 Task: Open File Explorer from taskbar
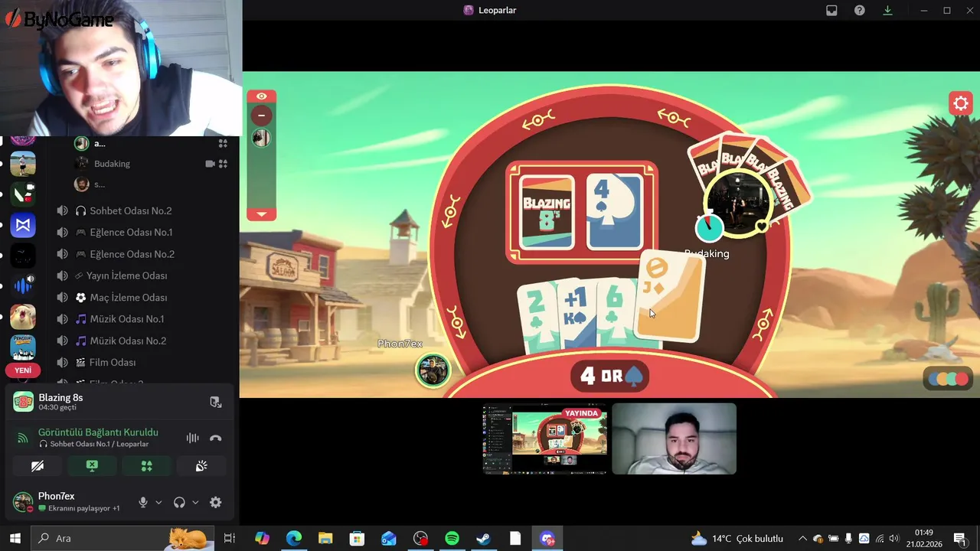click(x=325, y=538)
